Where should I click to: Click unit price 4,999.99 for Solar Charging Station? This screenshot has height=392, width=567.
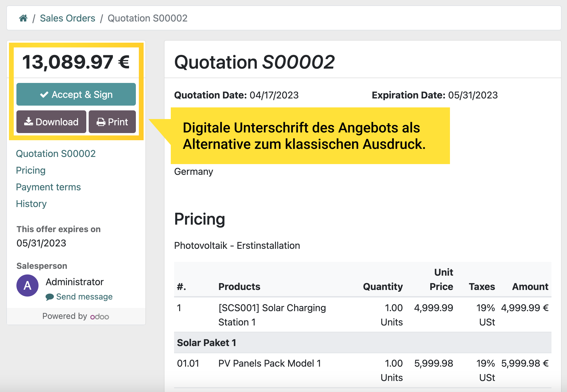tap(434, 308)
